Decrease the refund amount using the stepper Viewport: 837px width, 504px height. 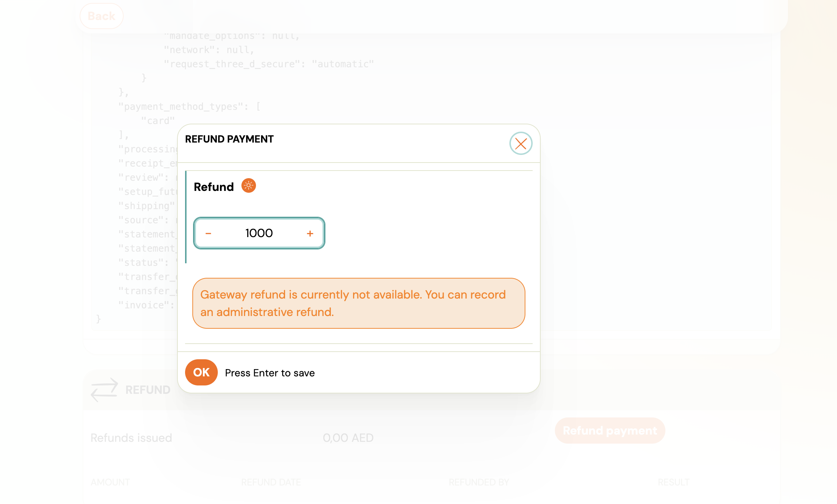point(208,233)
